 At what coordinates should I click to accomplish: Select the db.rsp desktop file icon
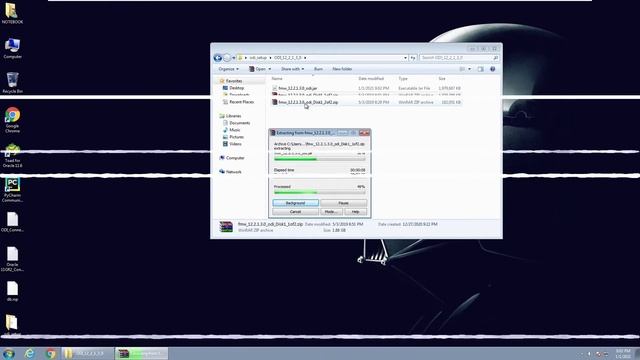pyautogui.click(x=12, y=291)
